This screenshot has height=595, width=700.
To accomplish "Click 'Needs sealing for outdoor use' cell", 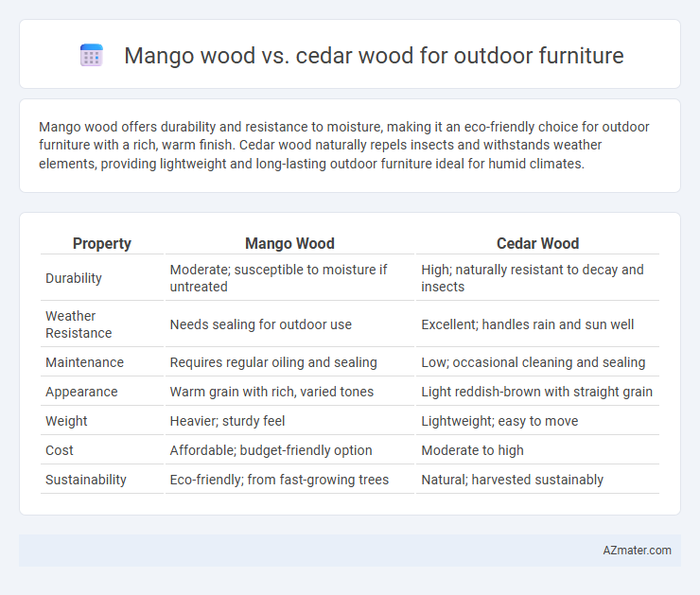I will (289, 324).
